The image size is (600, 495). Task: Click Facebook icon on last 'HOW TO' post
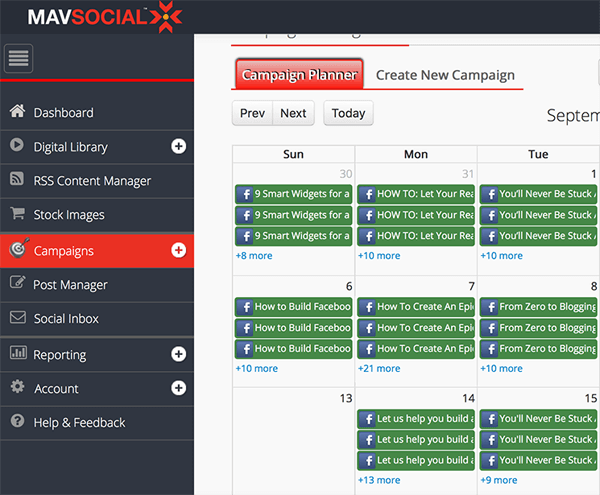[x=368, y=236]
